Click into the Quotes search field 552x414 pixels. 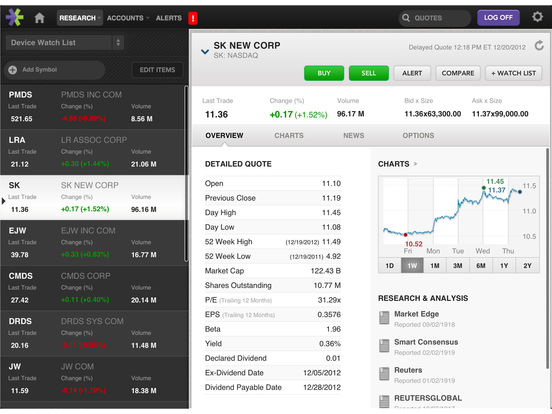[435, 18]
